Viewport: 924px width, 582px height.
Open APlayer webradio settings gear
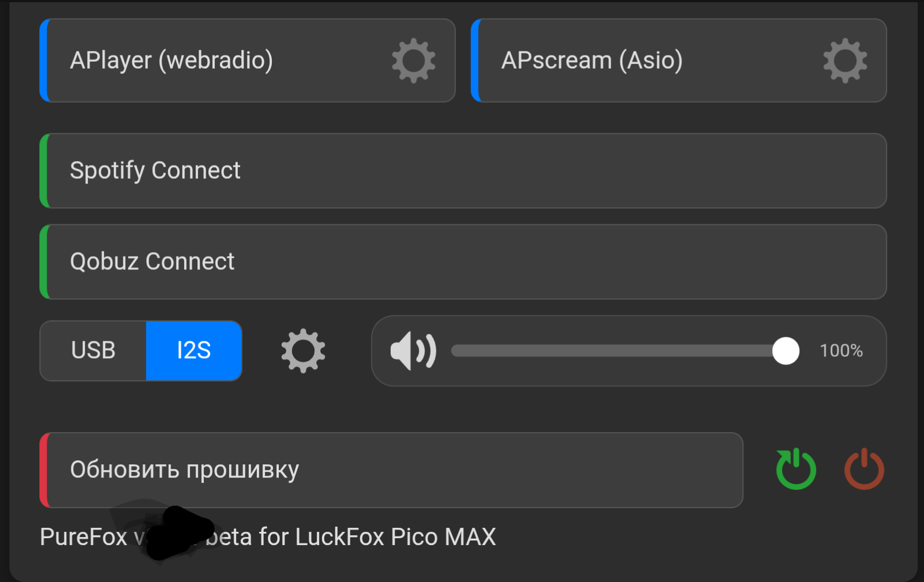pyautogui.click(x=413, y=61)
